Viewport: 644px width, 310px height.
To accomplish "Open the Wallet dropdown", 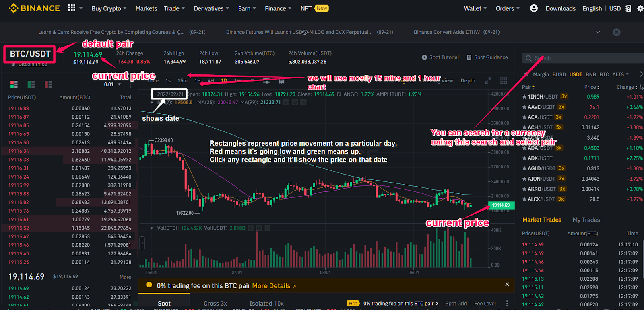I will (475, 8).
